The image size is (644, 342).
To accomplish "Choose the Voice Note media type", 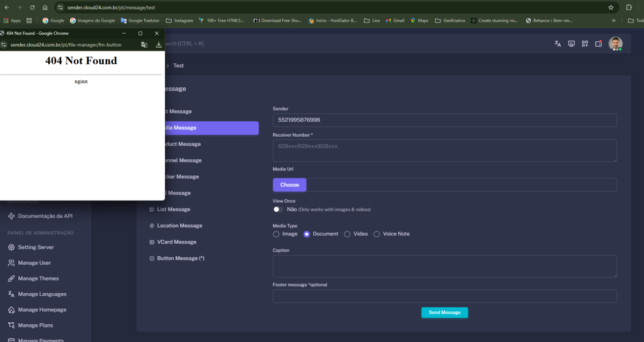I will 377,234.
